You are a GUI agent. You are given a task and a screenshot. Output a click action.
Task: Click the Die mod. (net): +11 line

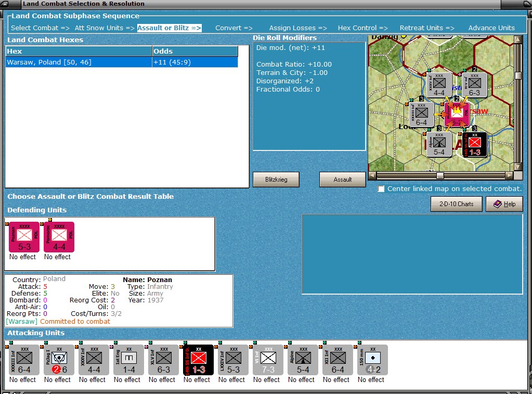[290, 48]
